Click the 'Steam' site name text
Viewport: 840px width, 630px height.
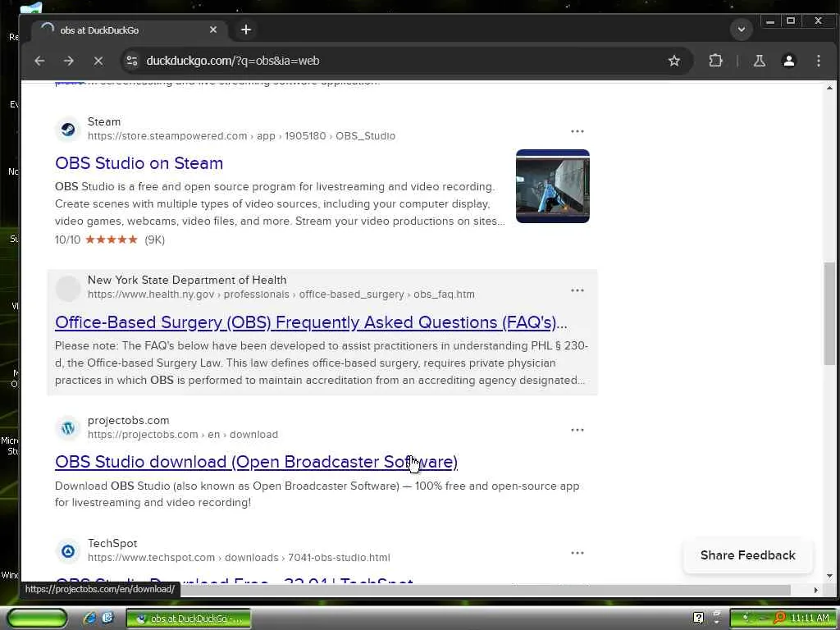[104, 121]
